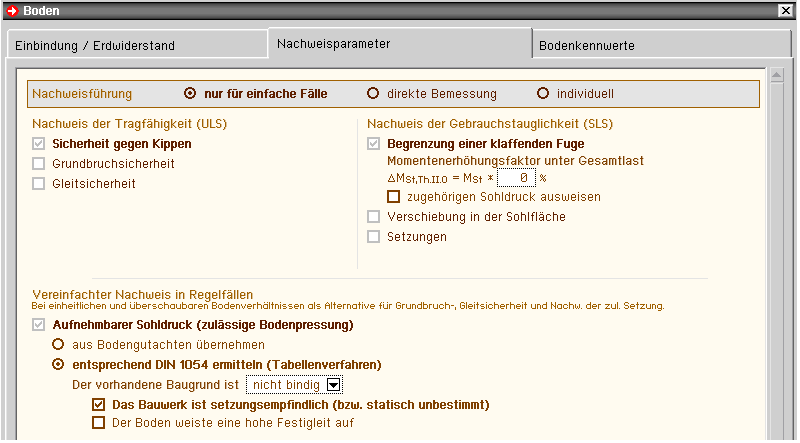
Task: Click the vertical scrollbar up arrow
Action: pyautogui.click(x=773, y=74)
